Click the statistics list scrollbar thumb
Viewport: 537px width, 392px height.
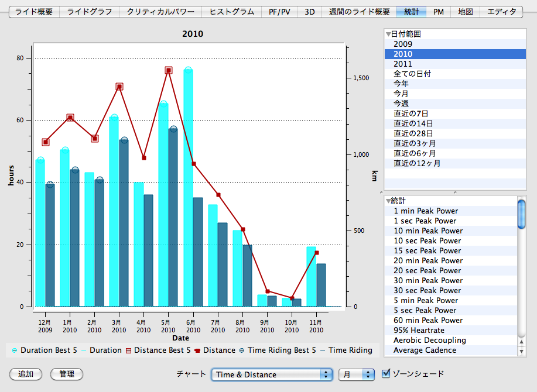point(521,214)
